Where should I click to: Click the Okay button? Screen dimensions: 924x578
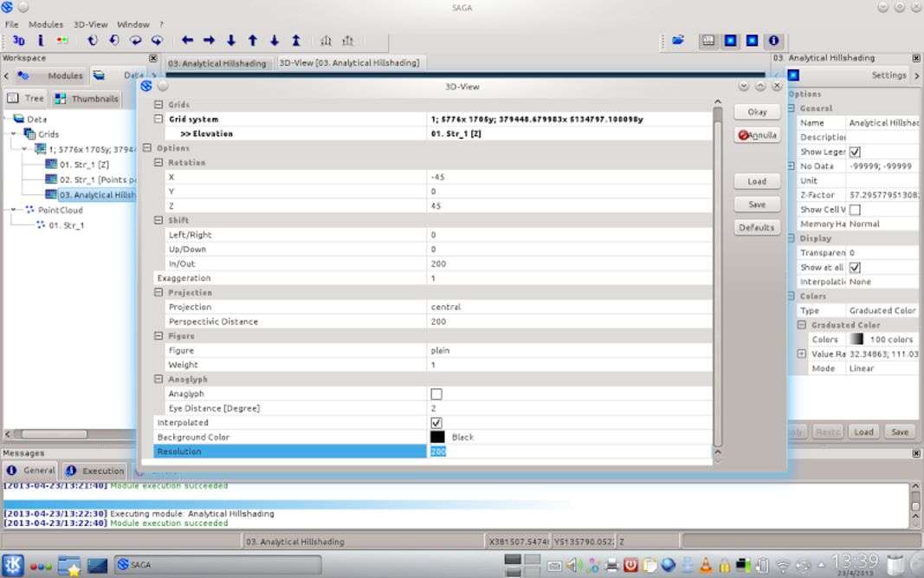pyautogui.click(x=757, y=113)
